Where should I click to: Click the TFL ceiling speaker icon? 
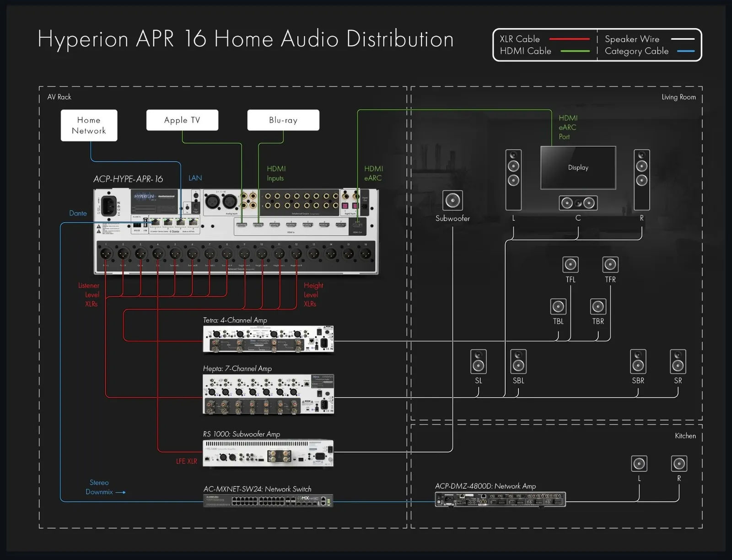(x=571, y=264)
